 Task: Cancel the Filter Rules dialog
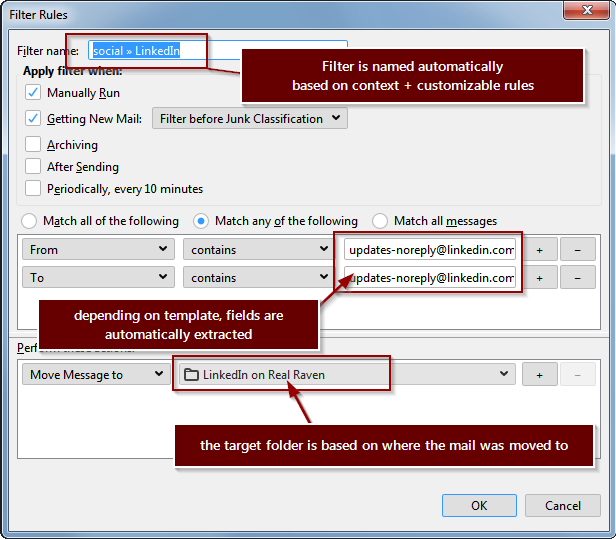(563, 505)
